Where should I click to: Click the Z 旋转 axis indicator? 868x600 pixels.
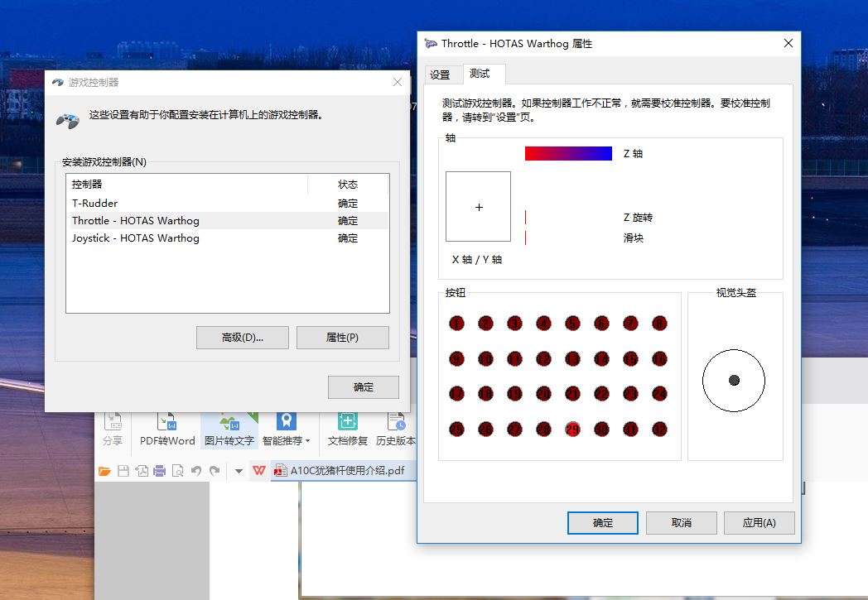525,218
